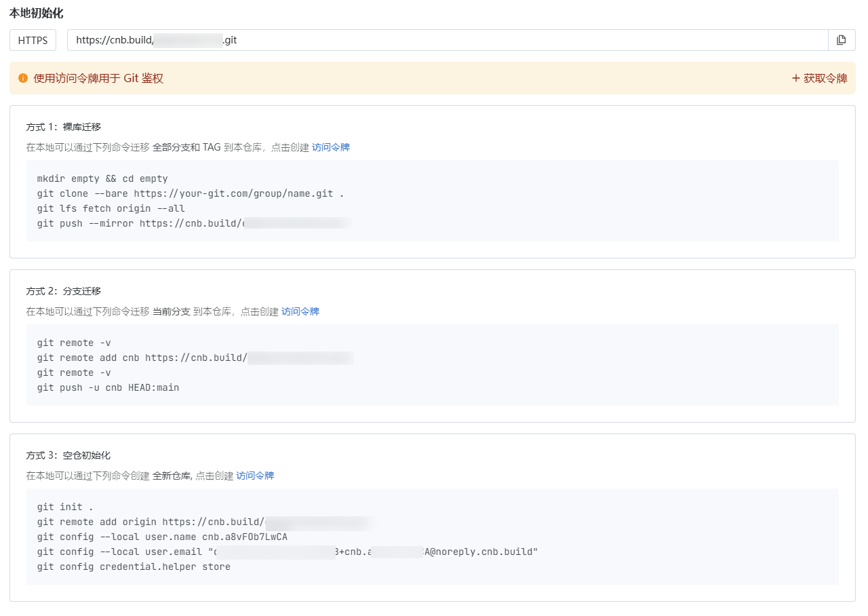This screenshot has height=616, width=868.
Task: Click the "git push --mirror" command line
Action: (193, 223)
